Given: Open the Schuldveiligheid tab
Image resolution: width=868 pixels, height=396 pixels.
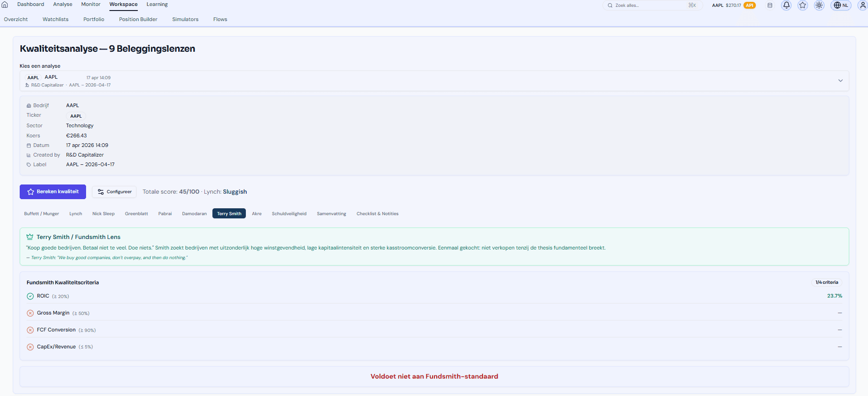Looking at the screenshot, I should pyautogui.click(x=289, y=214).
